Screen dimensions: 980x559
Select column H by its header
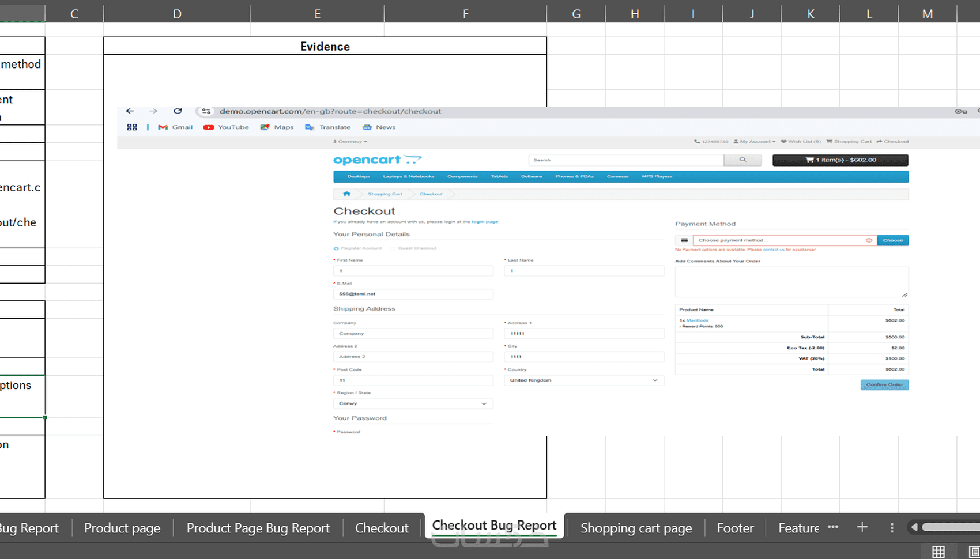(x=635, y=14)
